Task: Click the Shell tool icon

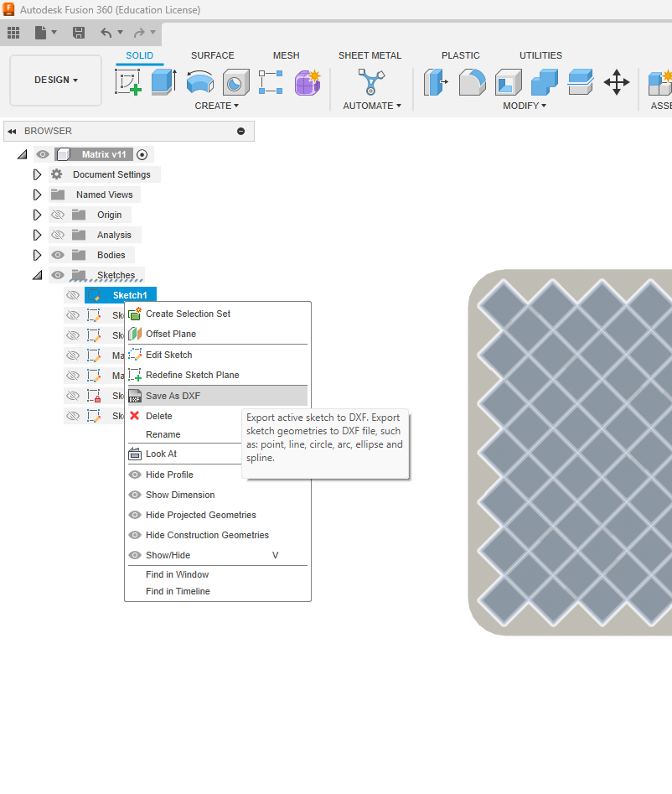Action: coord(508,82)
